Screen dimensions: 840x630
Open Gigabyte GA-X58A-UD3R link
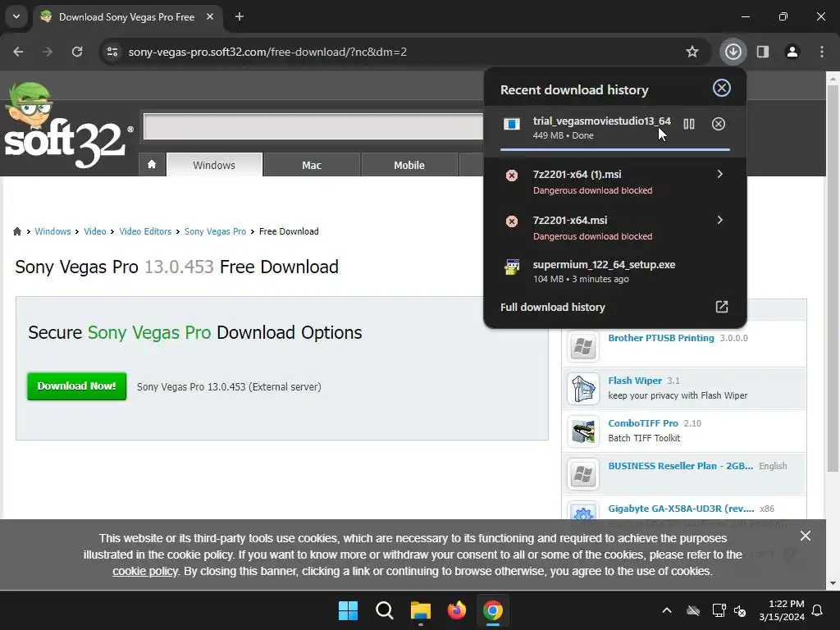[681, 509]
